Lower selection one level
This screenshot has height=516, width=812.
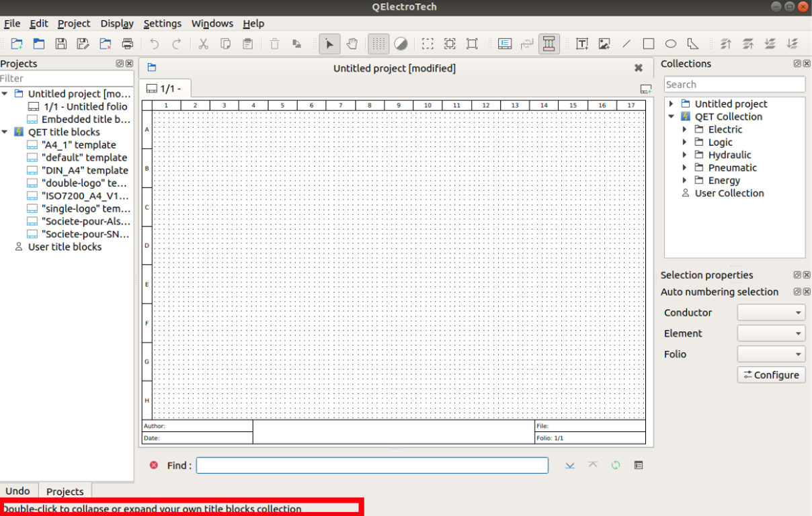tap(770, 44)
